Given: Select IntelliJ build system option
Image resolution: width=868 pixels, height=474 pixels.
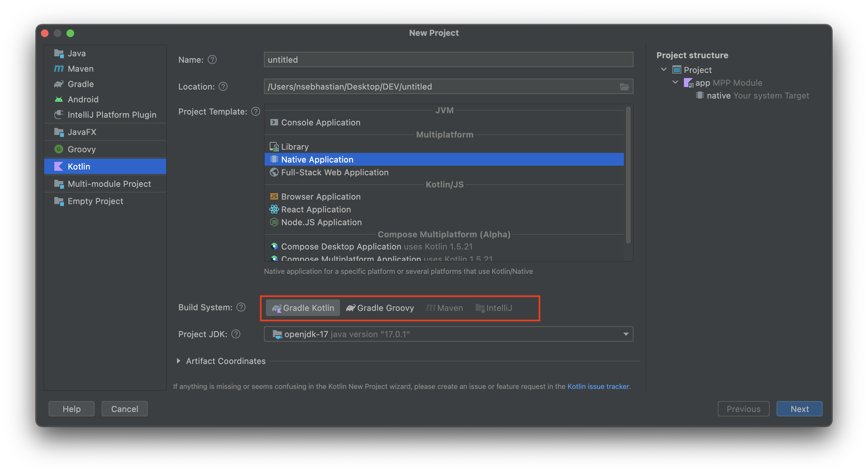Looking at the screenshot, I should click(494, 308).
